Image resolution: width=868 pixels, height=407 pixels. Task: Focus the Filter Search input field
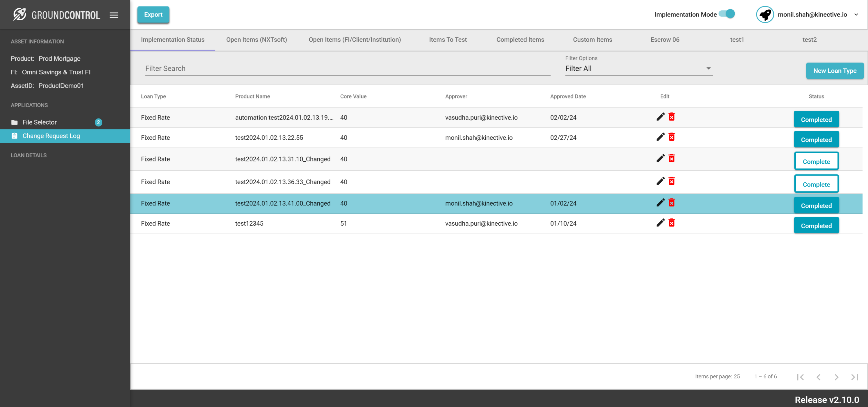[347, 68]
